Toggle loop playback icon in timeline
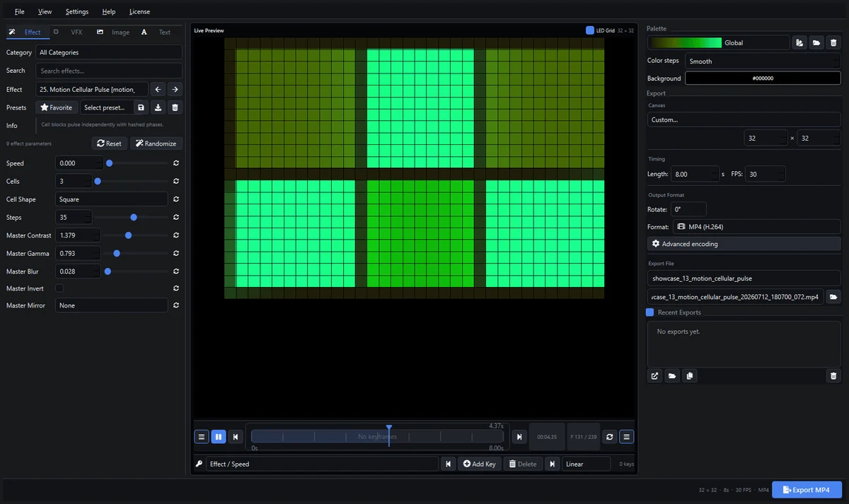 [x=610, y=437]
